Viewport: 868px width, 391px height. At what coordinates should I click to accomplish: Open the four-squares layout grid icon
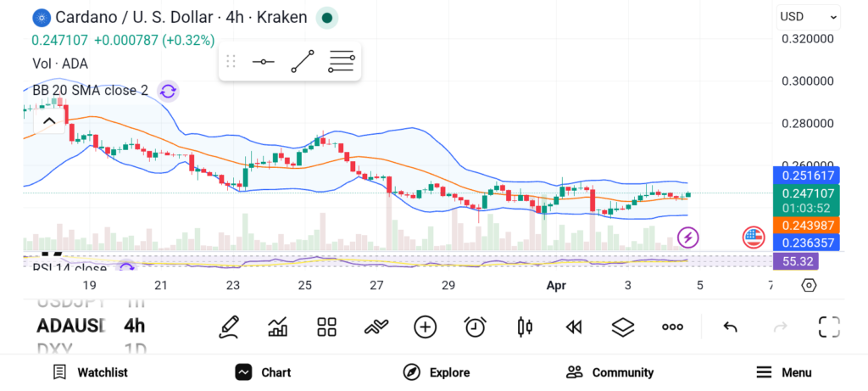(x=326, y=327)
